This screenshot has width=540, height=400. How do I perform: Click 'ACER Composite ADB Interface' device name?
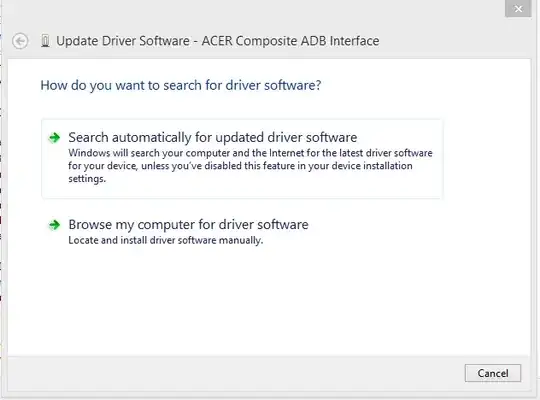pos(290,41)
